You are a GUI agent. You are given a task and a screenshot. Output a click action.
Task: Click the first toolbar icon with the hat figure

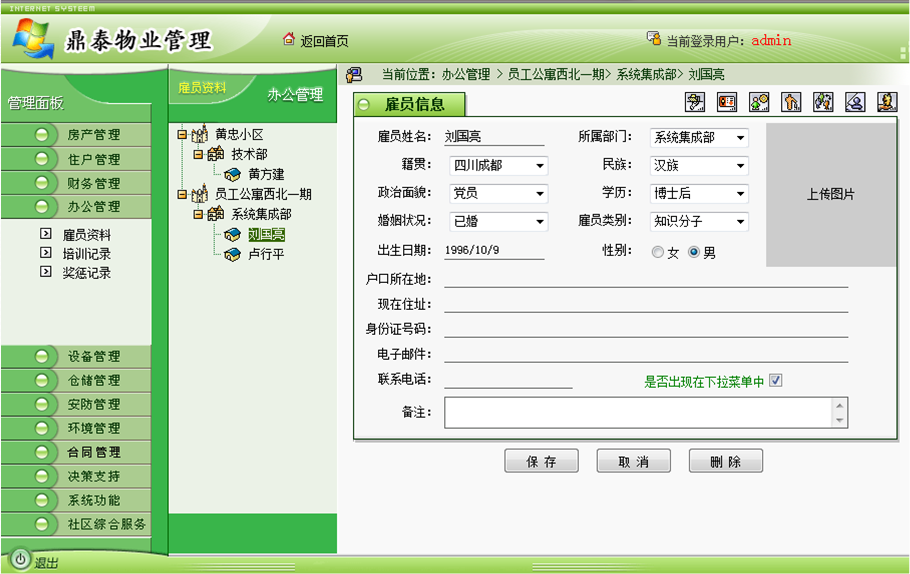[x=695, y=102]
